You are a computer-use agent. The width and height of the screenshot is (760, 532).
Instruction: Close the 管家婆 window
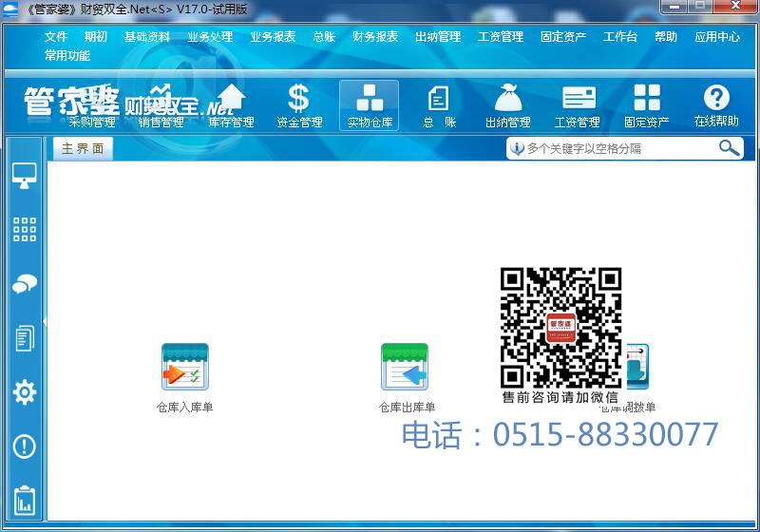tap(735, 7)
